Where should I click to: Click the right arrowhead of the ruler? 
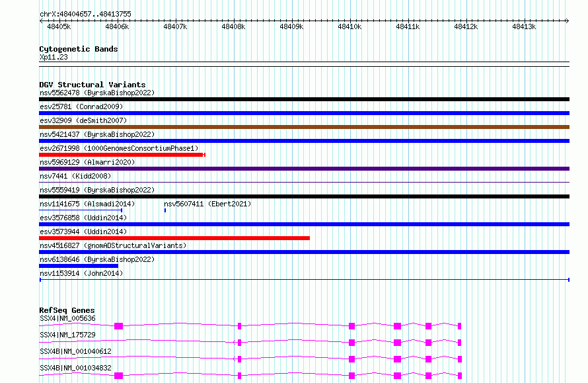tap(568, 21)
